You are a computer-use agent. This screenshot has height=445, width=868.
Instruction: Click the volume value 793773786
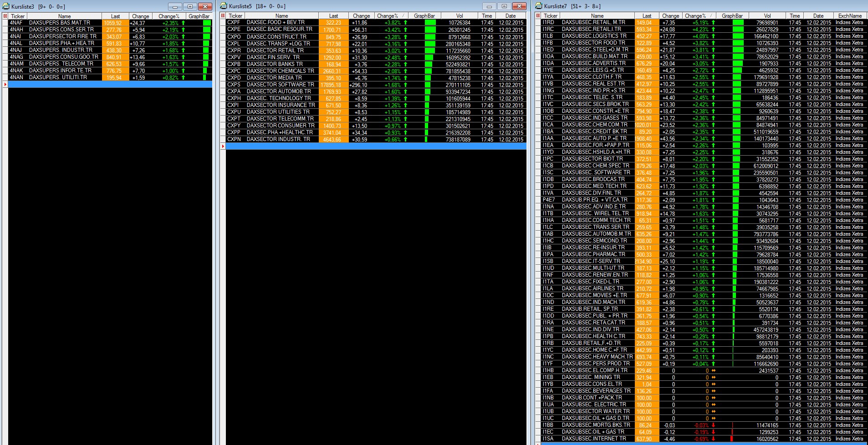click(x=766, y=234)
